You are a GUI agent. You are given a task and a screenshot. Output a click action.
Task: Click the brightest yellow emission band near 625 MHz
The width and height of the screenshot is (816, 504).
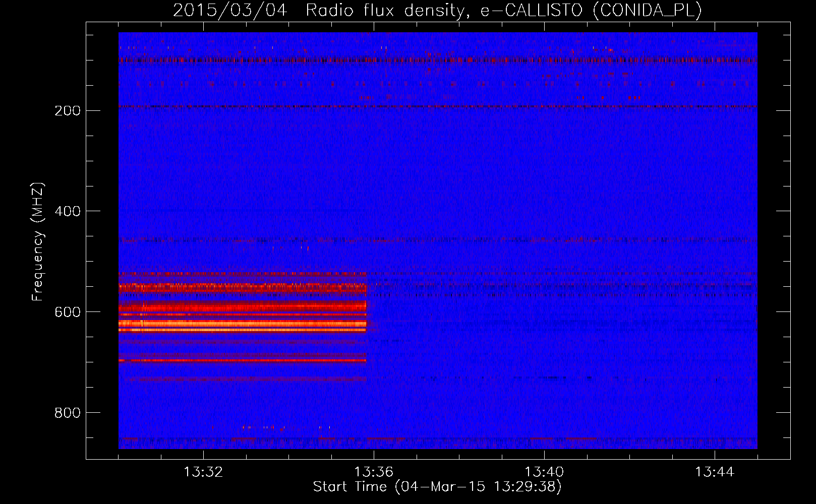[242, 324]
